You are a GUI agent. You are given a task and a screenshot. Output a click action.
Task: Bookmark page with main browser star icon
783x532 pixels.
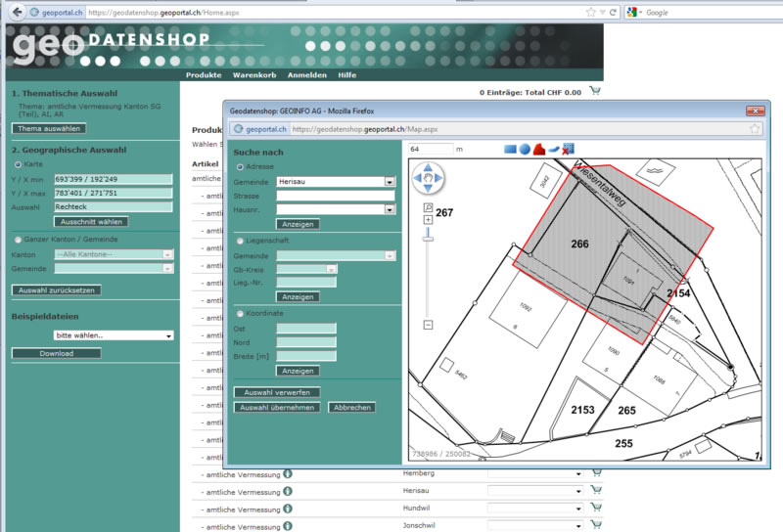591,12
